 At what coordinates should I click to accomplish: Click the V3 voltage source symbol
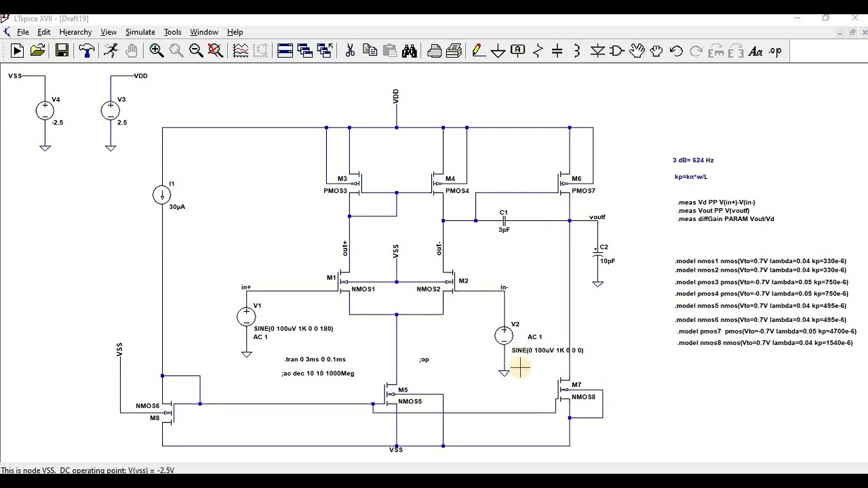(x=111, y=110)
